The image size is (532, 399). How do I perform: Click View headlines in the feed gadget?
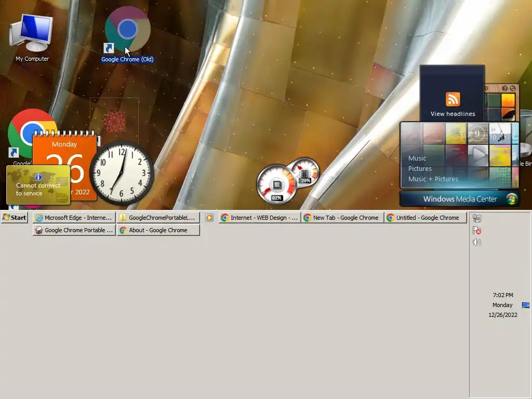[x=453, y=114]
